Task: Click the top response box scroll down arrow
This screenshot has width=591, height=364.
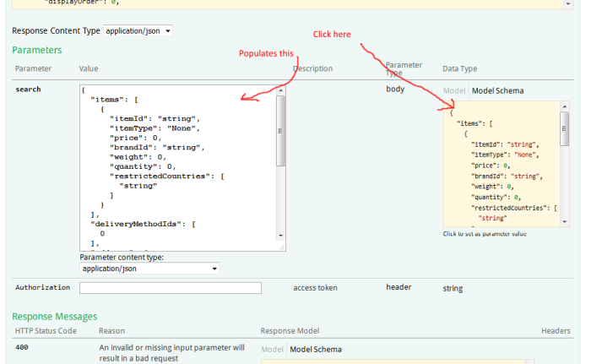Action: tap(568, 4)
